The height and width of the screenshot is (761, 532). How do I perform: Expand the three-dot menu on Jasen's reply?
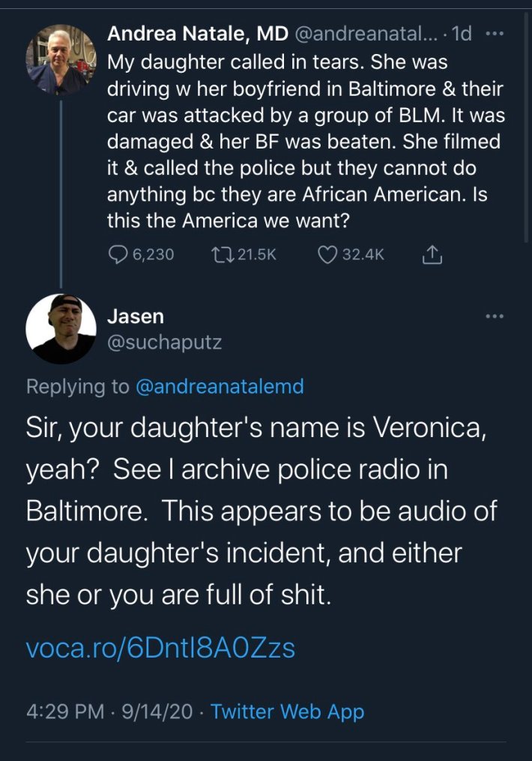[495, 317]
